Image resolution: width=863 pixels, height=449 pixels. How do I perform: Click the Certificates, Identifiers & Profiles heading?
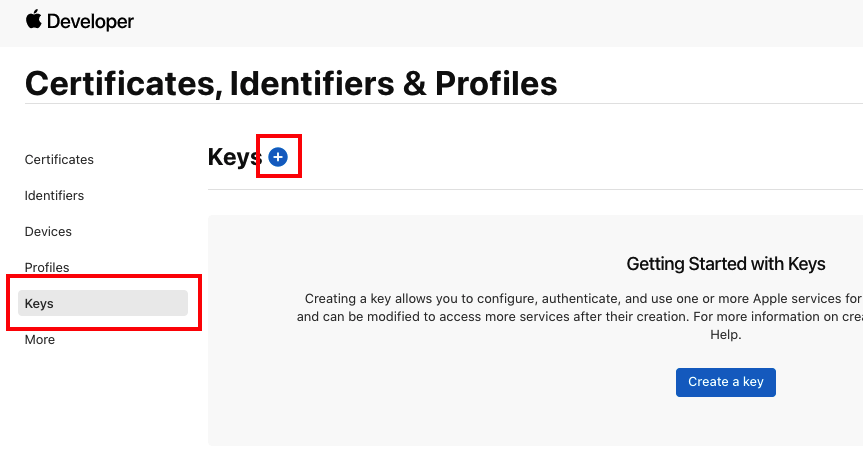pyautogui.click(x=291, y=84)
